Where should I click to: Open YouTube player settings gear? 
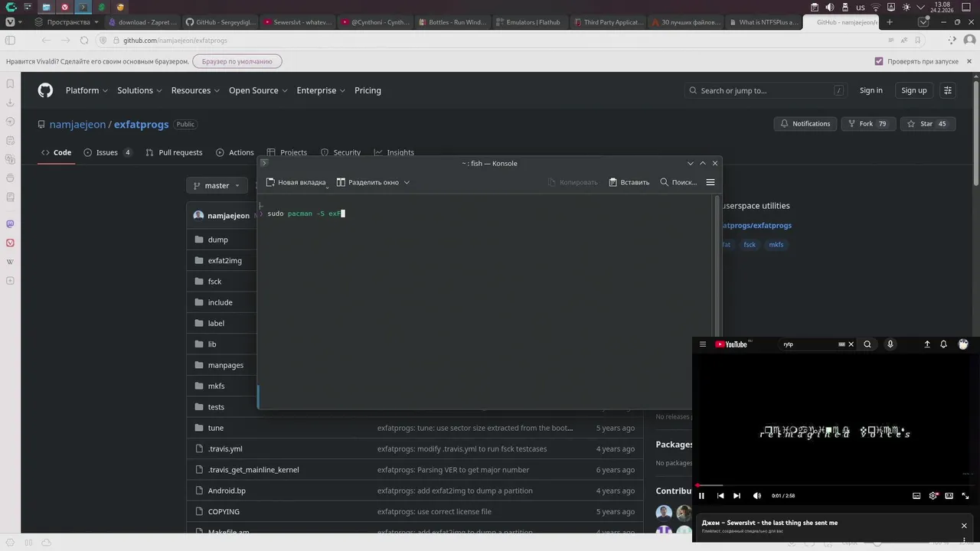(x=933, y=496)
